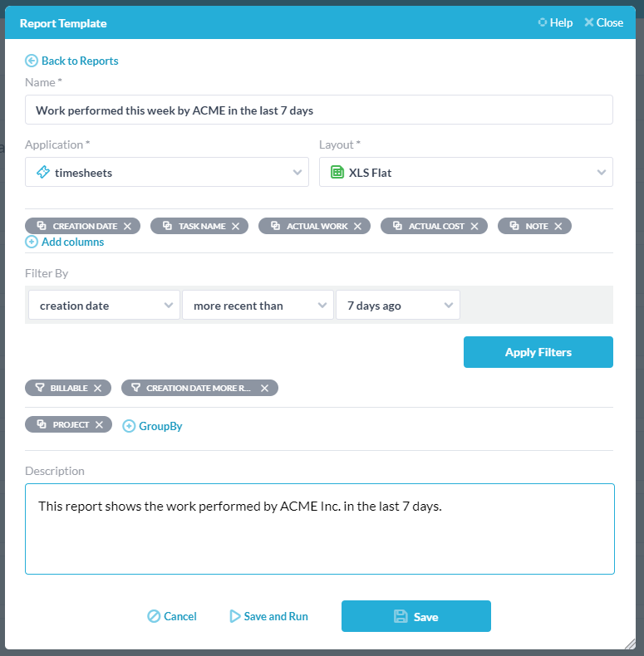Remove the CREATION DATE column chip

point(127,227)
